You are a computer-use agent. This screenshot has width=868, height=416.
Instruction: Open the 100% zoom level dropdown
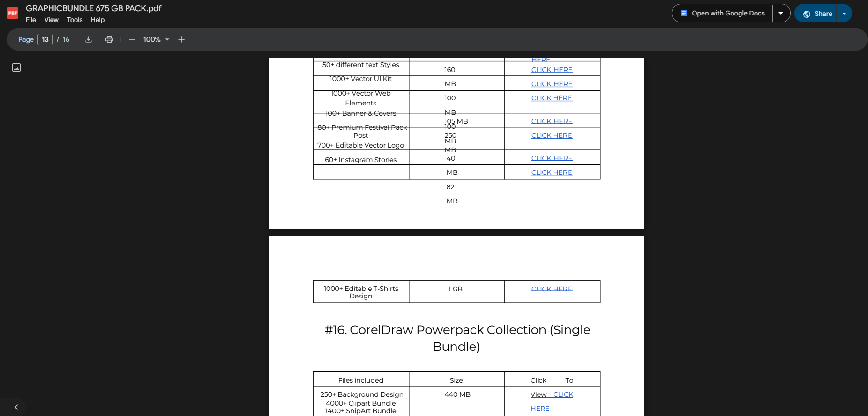156,39
